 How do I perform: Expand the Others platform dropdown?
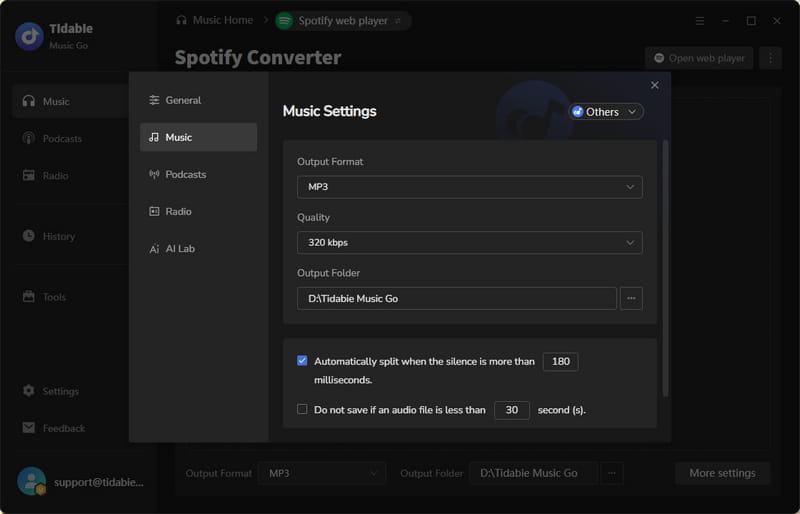pyautogui.click(x=606, y=112)
